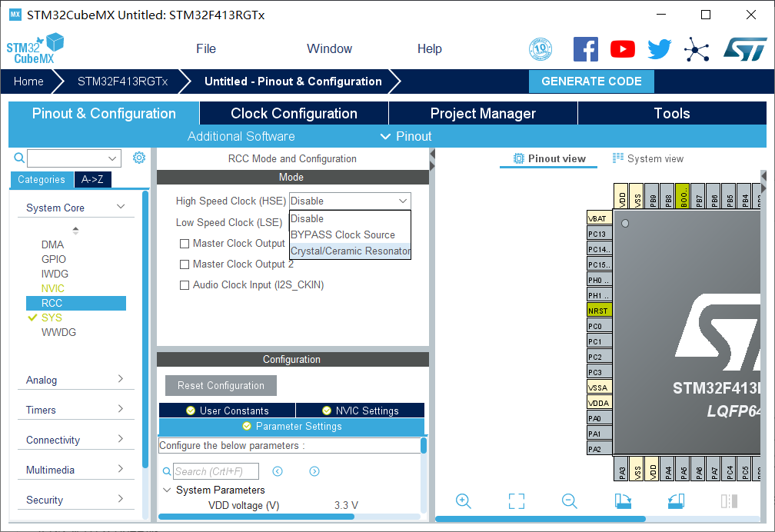The height and width of the screenshot is (532, 775).
Task: Open category settings gear icon
Action: (x=139, y=158)
